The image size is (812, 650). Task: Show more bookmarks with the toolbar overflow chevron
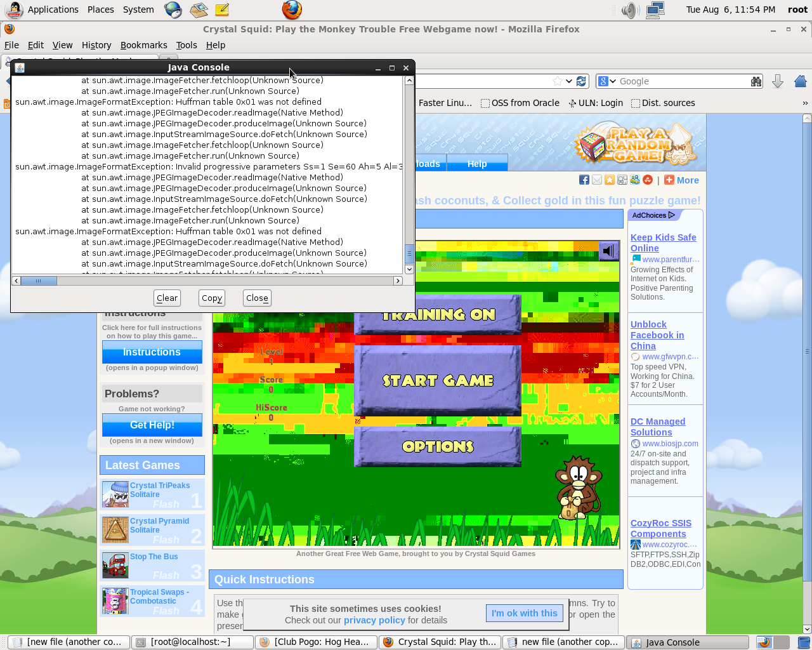[x=805, y=103]
